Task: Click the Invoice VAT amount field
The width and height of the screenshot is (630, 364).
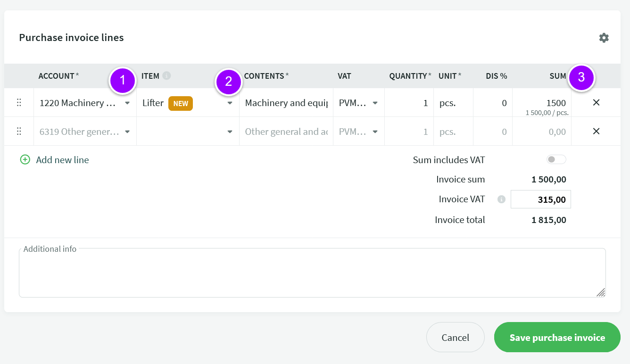Action: point(540,199)
